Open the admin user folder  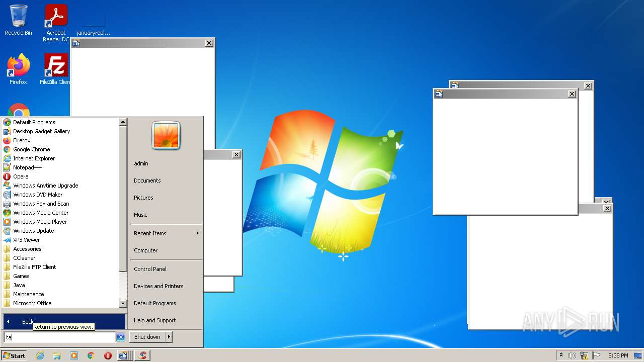(141, 163)
